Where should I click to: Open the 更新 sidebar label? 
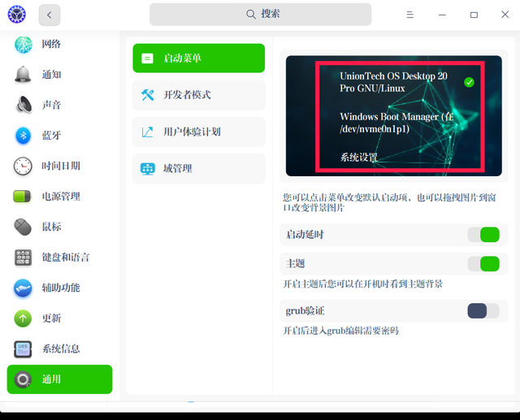pos(51,318)
